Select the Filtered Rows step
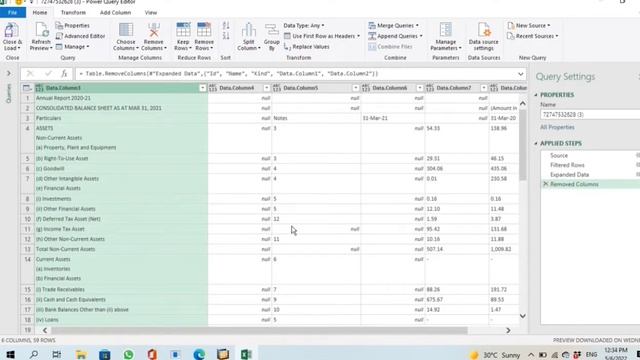 [590, 165]
